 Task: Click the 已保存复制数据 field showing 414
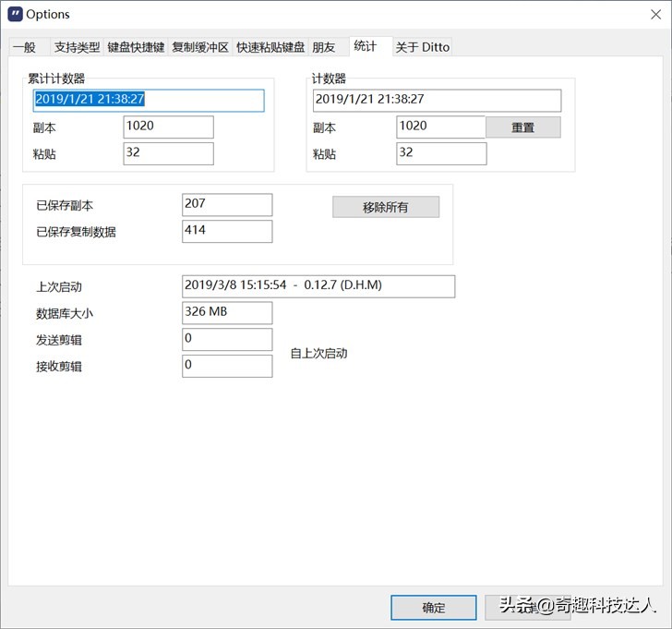click(x=227, y=231)
